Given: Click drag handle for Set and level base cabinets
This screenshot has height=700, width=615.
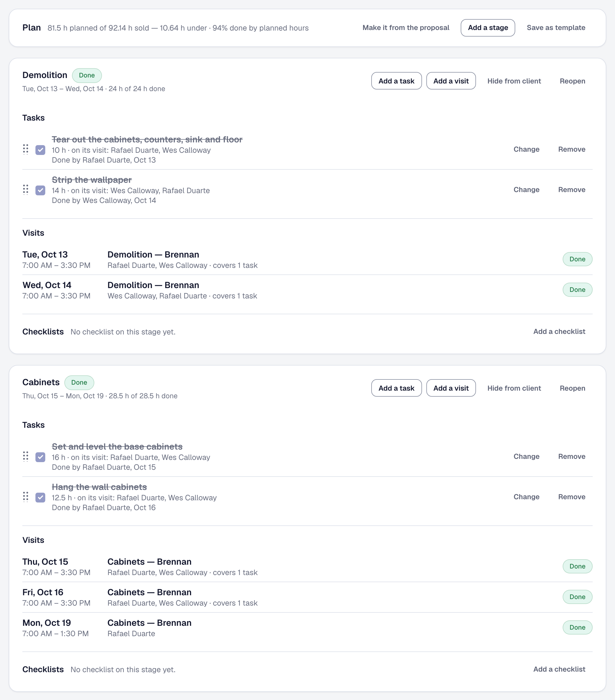Looking at the screenshot, I should (x=26, y=456).
